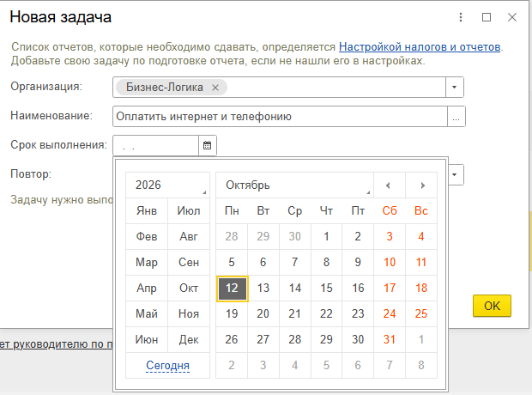
Task: Focus the Срок выполнения date field
Action: [155, 145]
